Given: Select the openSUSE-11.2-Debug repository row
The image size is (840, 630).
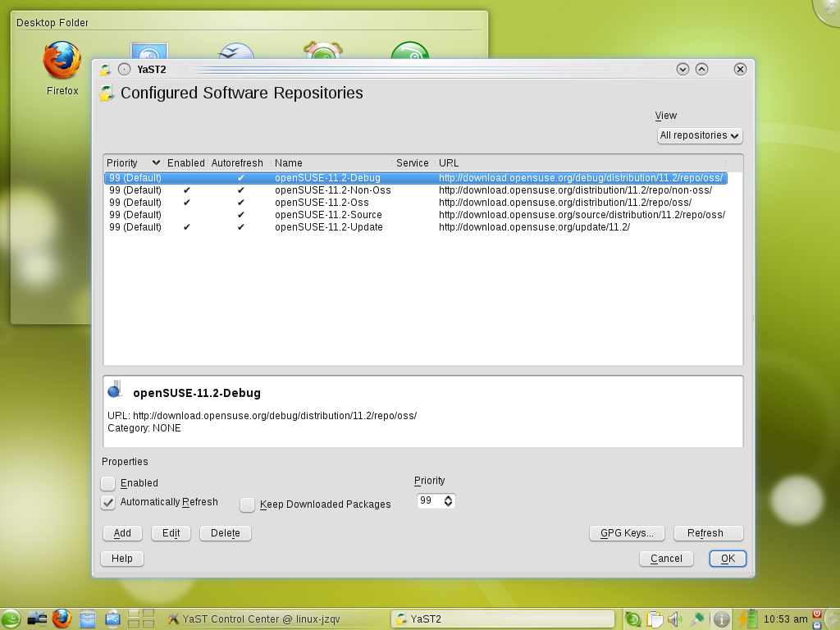Looking at the screenshot, I should (x=416, y=178).
